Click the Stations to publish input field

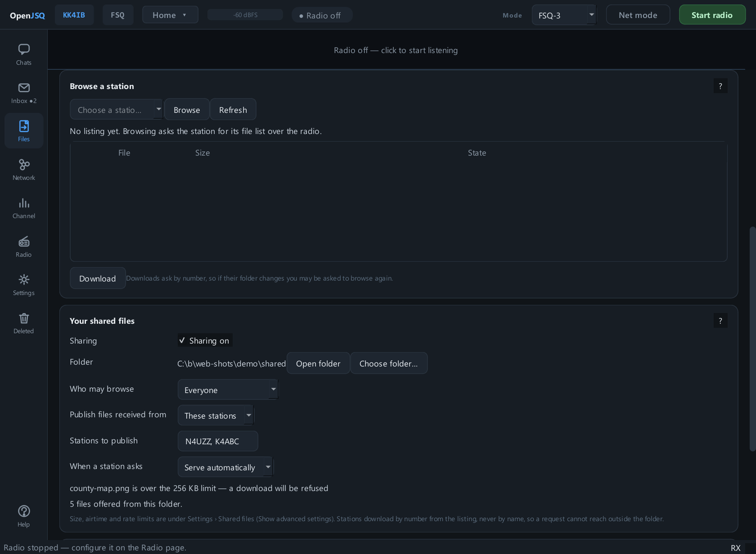coord(218,441)
